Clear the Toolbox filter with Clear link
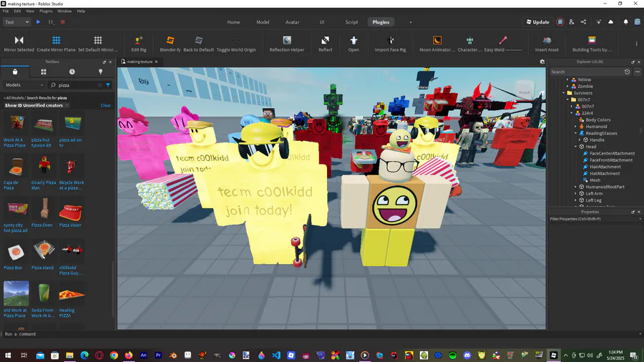The height and width of the screenshot is (362, 644). click(106, 105)
